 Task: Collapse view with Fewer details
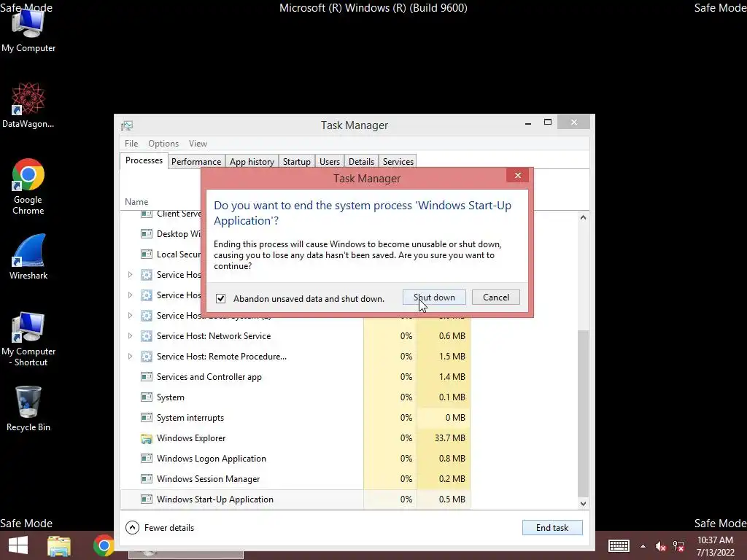[x=160, y=528]
